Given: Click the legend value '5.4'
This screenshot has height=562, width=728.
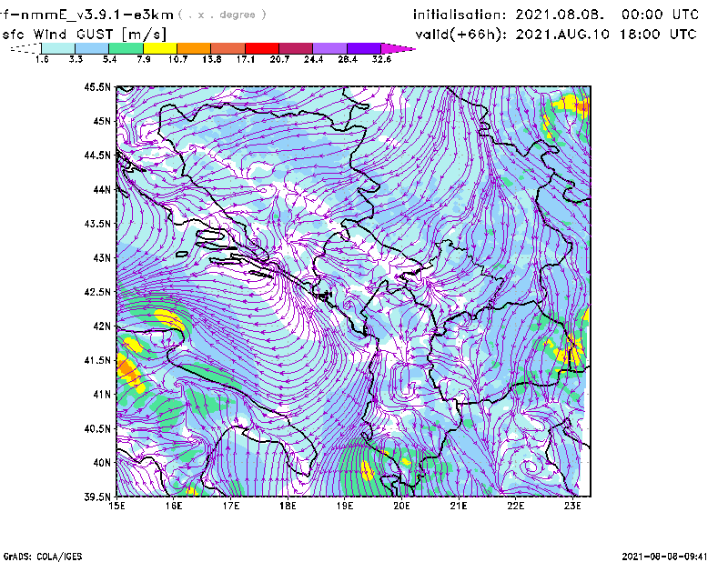Looking at the screenshot, I should [x=109, y=59].
